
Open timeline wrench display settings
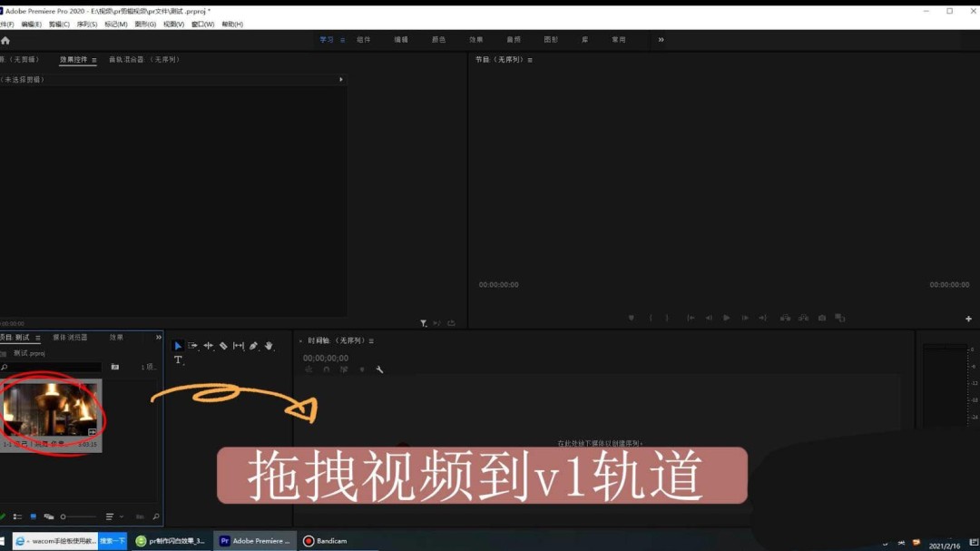pyautogui.click(x=379, y=369)
